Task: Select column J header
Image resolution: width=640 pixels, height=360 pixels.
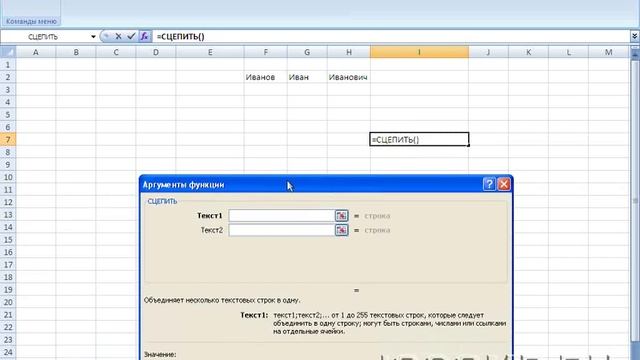Action: pyautogui.click(x=489, y=52)
